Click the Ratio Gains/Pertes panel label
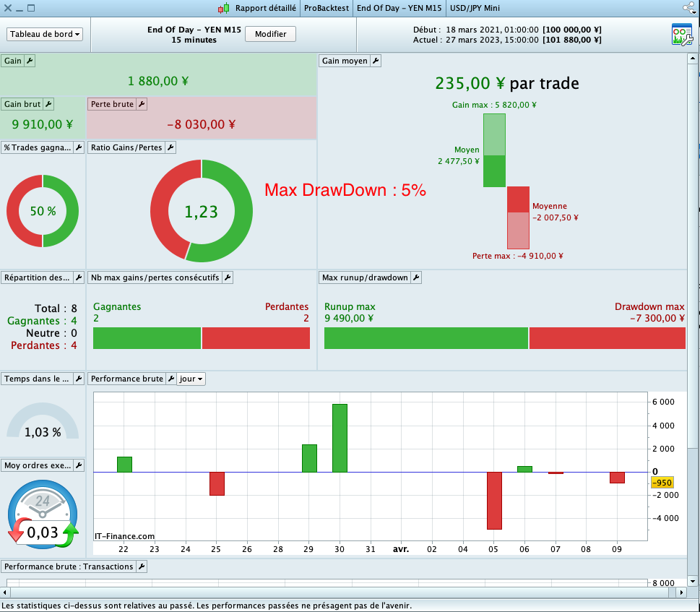Screen dimensions: 700x612 [126, 147]
